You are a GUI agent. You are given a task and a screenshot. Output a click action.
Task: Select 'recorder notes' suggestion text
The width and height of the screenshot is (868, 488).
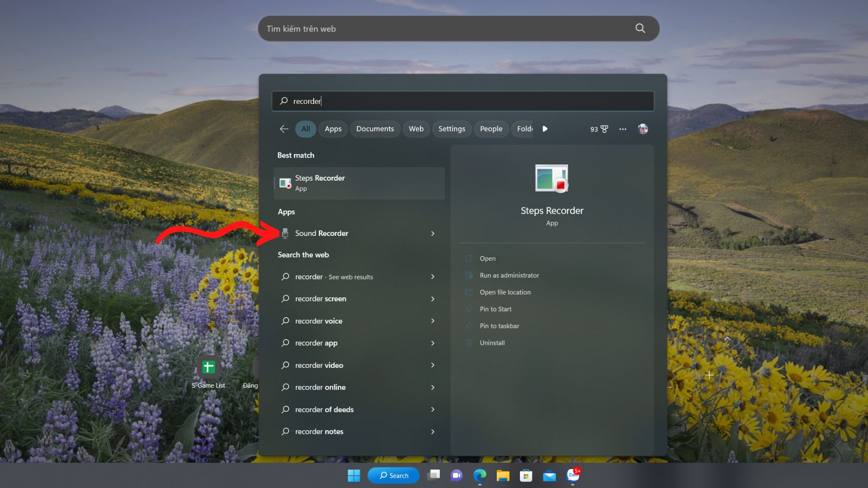[x=319, y=432]
